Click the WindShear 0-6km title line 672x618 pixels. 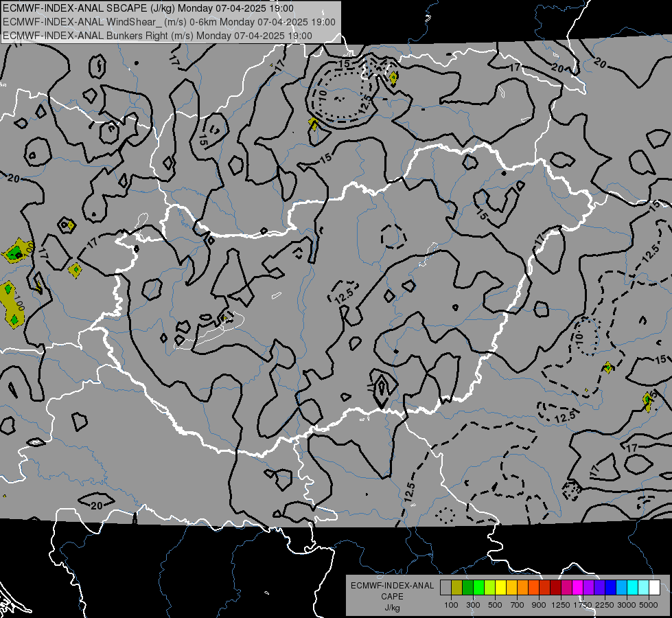click(169, 22)
